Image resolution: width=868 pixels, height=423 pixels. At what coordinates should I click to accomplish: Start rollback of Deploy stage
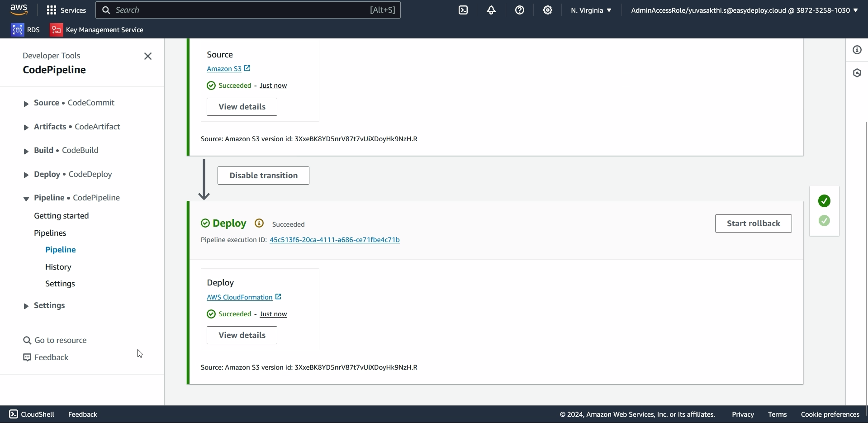coord(753,223)
